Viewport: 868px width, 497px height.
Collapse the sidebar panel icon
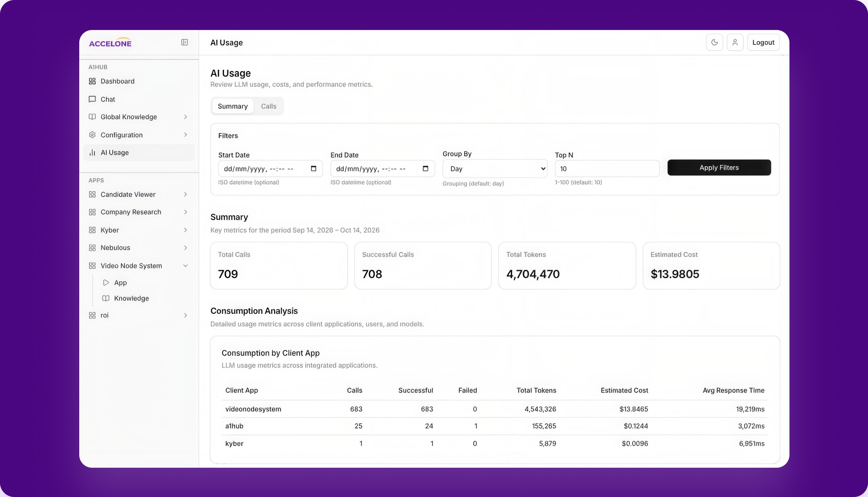(185, 42)
